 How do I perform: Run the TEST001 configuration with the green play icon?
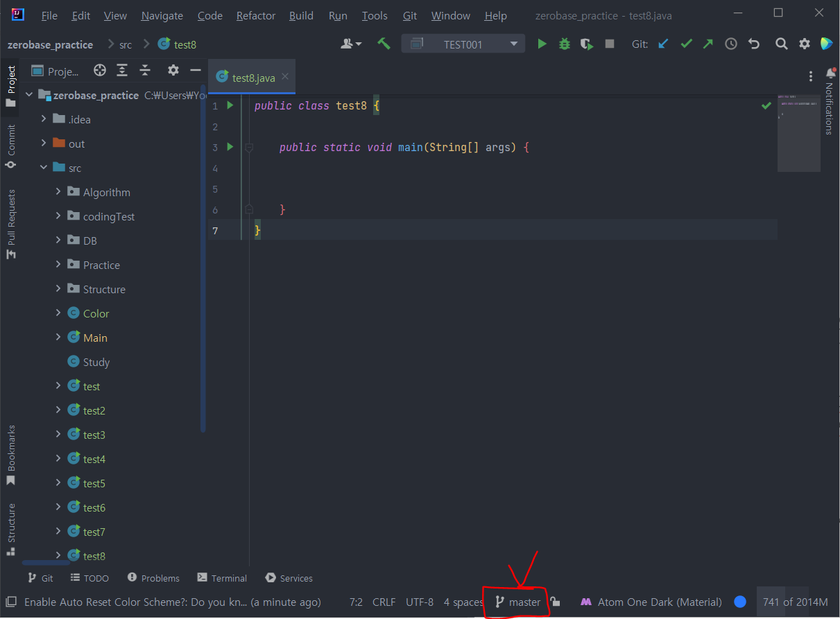pyautogui.click(x=542, y=43)
